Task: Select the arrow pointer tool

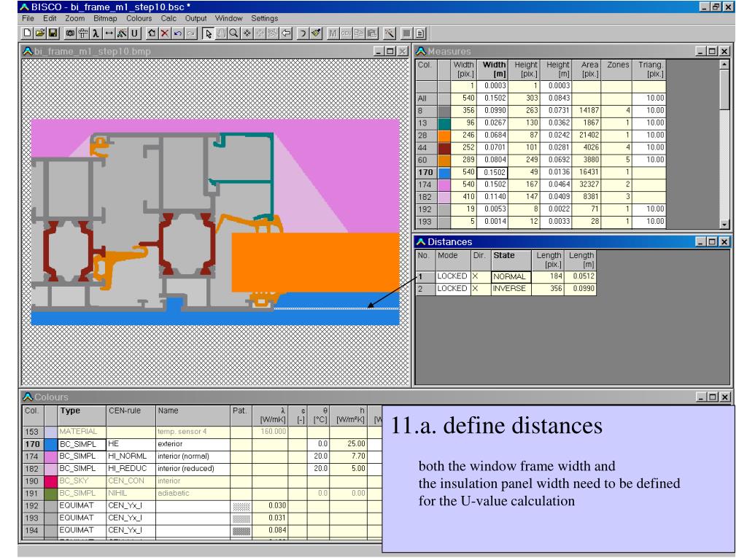Action: pyautogui.click(x=208, y=34)
